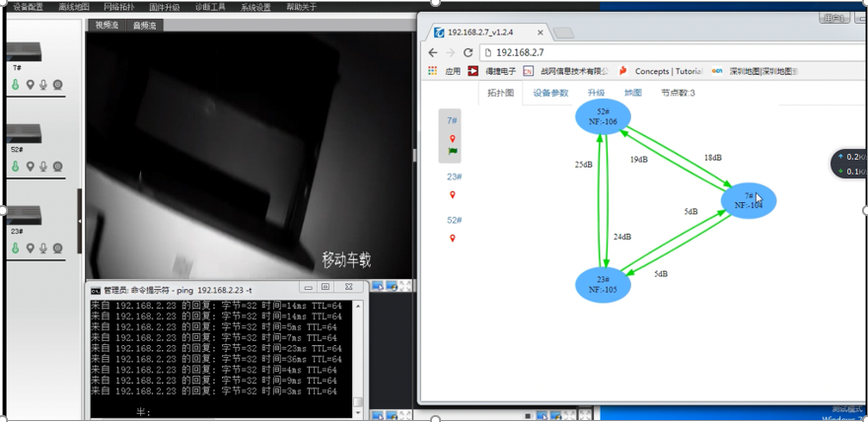
Task: Reload the 192.168.2.7 page in browser
Action: coord(469,52)
